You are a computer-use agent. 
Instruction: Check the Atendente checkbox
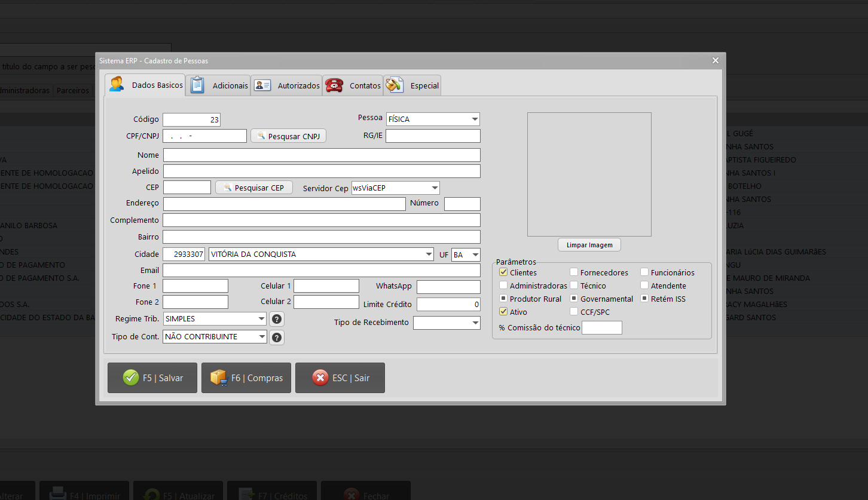(644, 286)
